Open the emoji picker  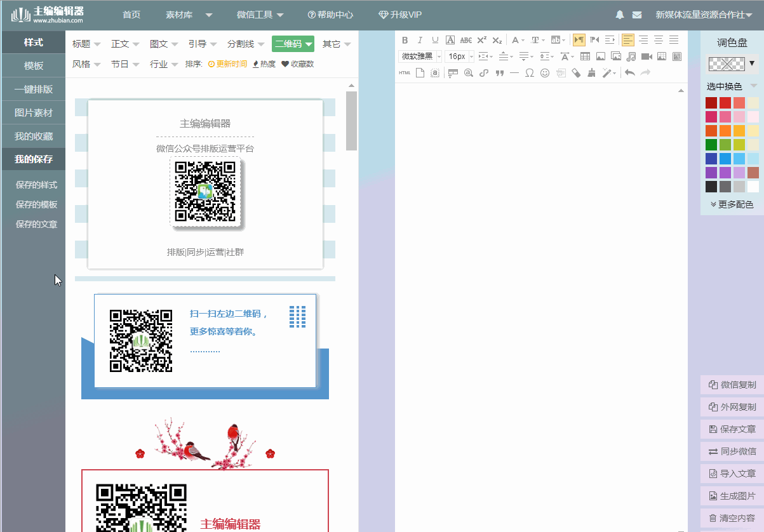[x=545, y=73]
